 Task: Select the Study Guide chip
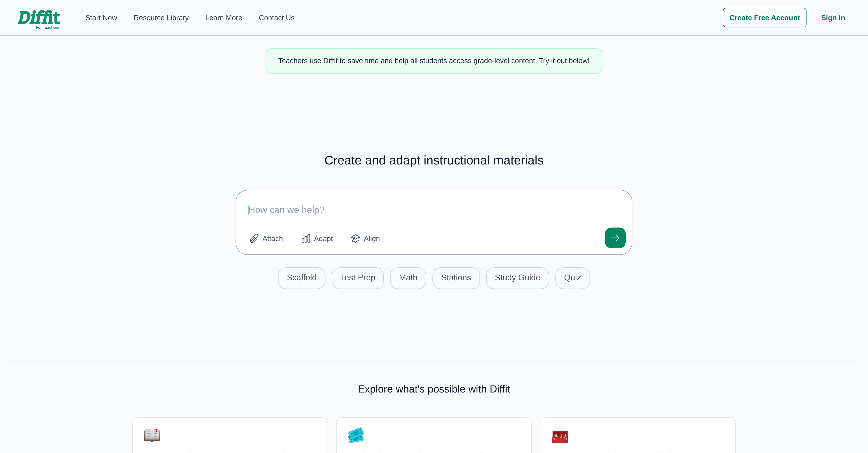coord(517,278)
